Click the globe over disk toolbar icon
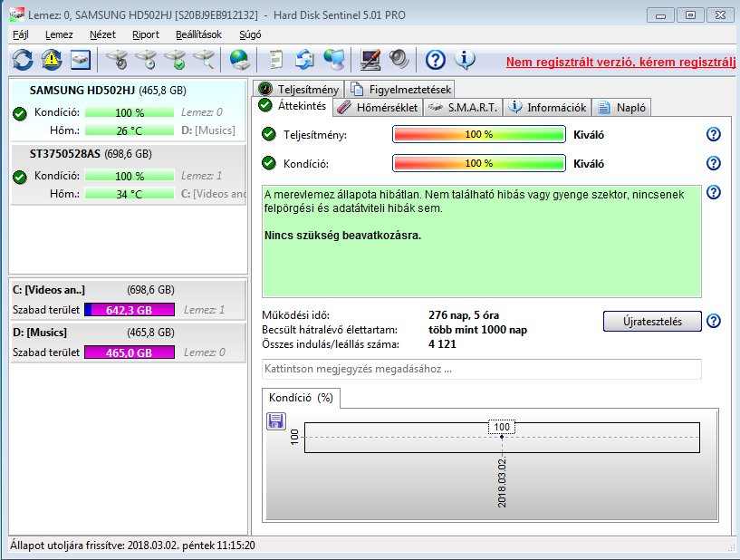The width and height of the screenshot is (740, 560). (240, 60)
